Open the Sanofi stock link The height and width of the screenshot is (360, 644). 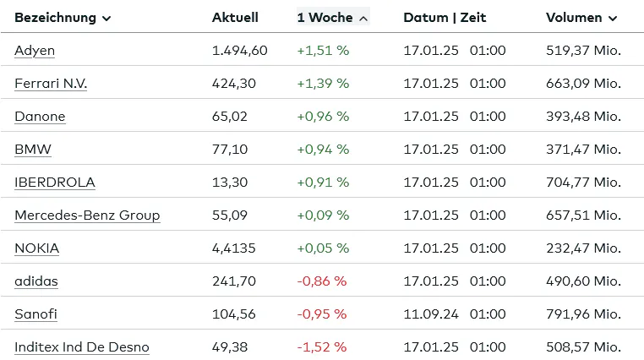point(35,314)
